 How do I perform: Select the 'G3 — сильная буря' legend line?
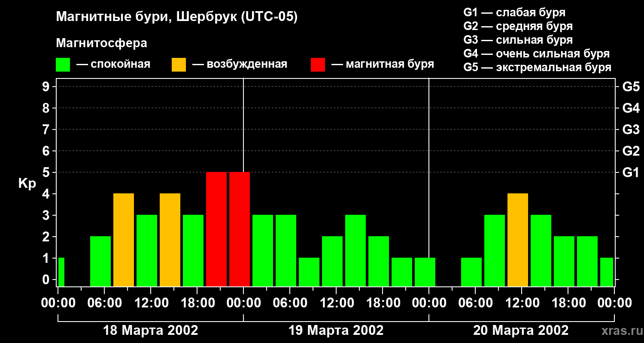(518, 40)
